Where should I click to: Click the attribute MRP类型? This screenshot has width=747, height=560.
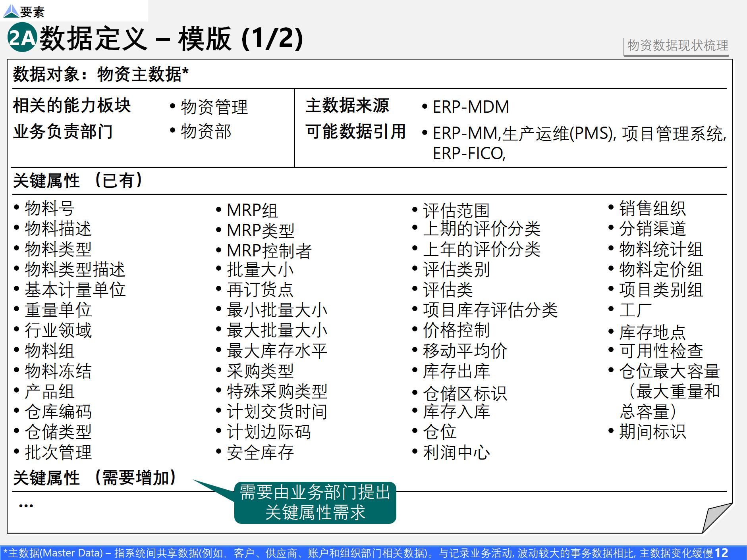coord(261,231)
